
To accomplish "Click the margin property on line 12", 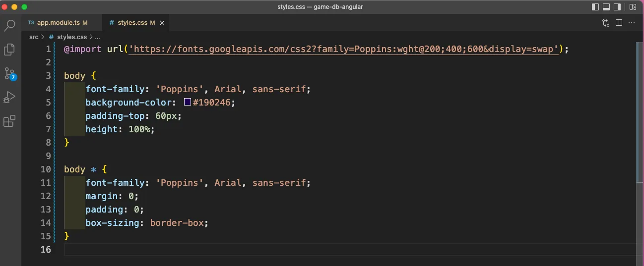I will click(x=102, y=196).
